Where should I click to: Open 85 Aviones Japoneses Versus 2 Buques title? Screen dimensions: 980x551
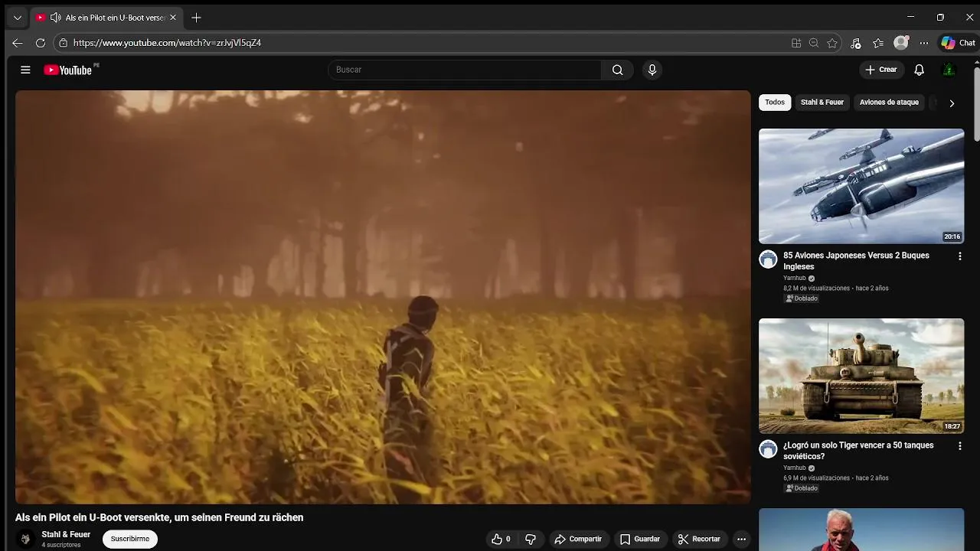click(856, 261)
